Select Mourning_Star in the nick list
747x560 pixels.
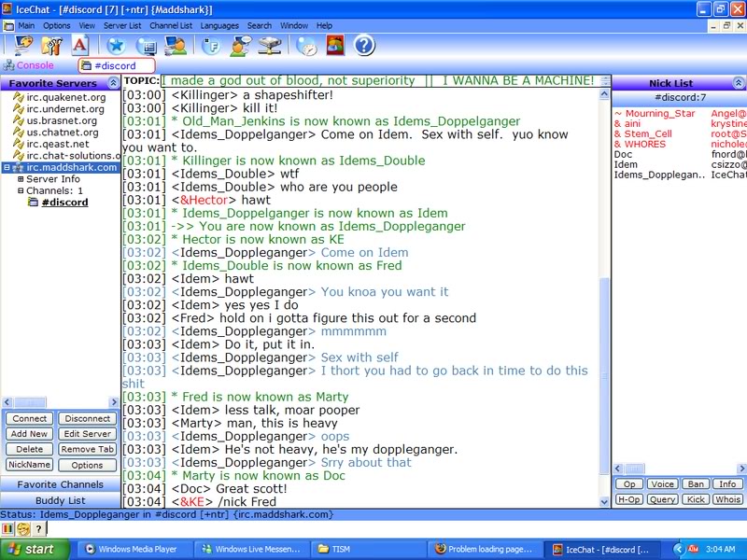pyautogui.click(x=660, y=113)
